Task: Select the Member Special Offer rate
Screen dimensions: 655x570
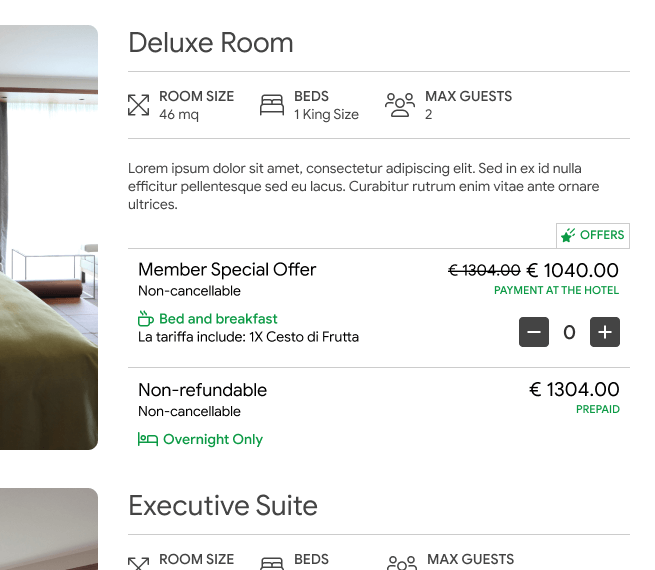Action: (227, 270)
